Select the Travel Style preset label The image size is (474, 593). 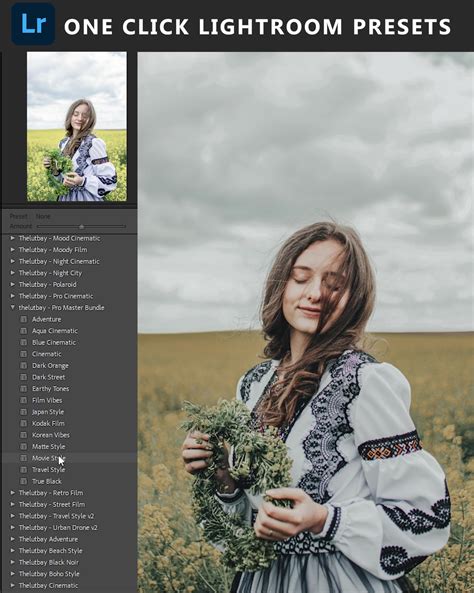point(48,470)
